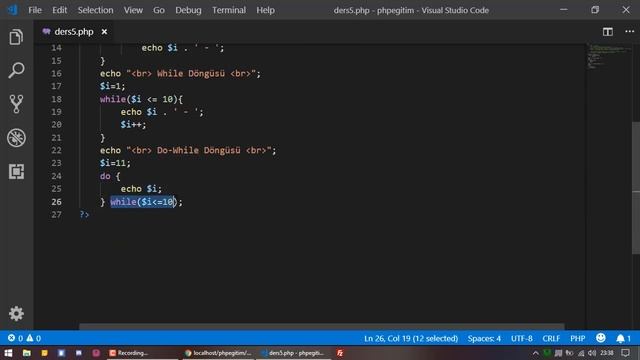Screen dimensions: 640x360
Task: Select language mode PHP in status bar
Action: click(578, 338)
